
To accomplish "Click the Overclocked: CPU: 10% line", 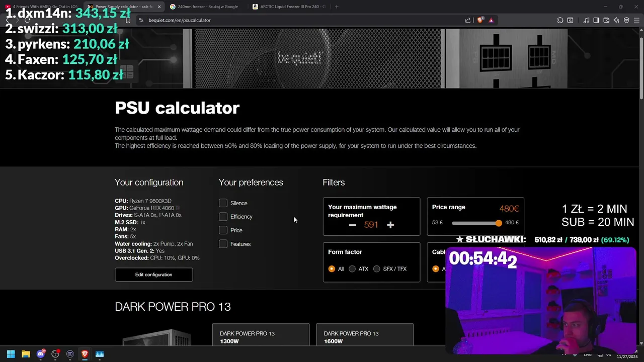I will click(157, 258).
